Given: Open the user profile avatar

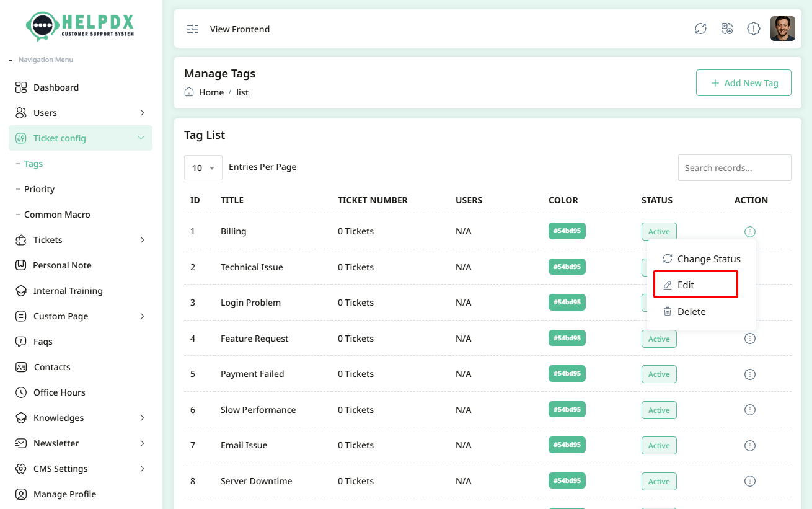Looking at the screenshot, I should pyautogui.click(x=782, y=29).
